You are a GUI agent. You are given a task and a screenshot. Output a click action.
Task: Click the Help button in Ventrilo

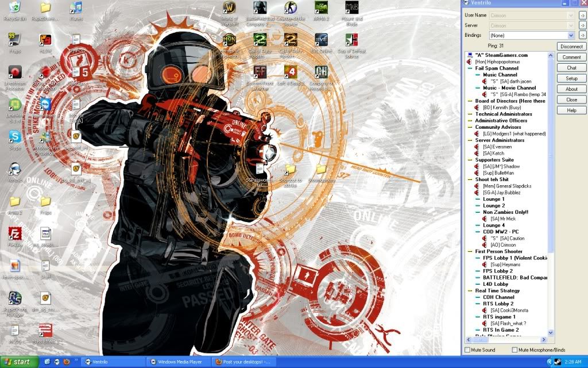click(x=571, y=110)
